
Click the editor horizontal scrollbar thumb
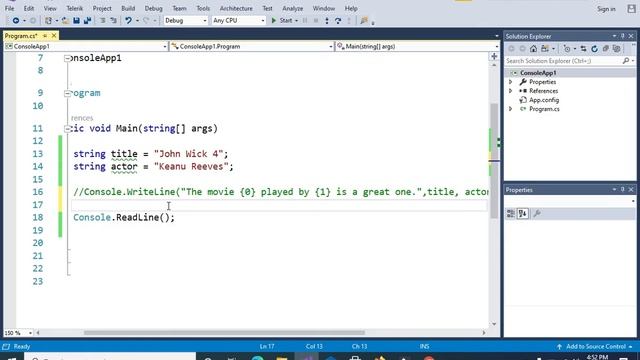point(224,333)
